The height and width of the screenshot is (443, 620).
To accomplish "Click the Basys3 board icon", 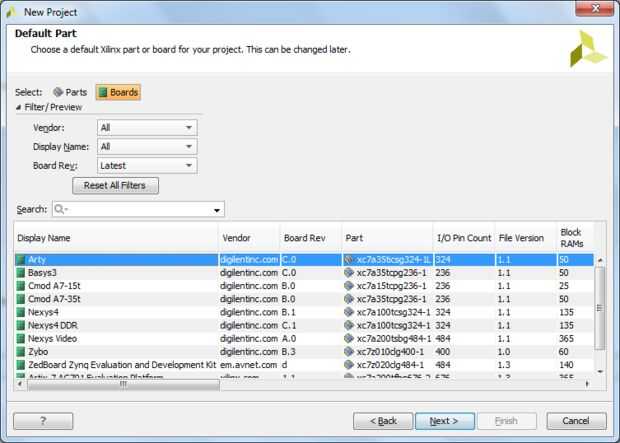I will (x=21, y=273).
